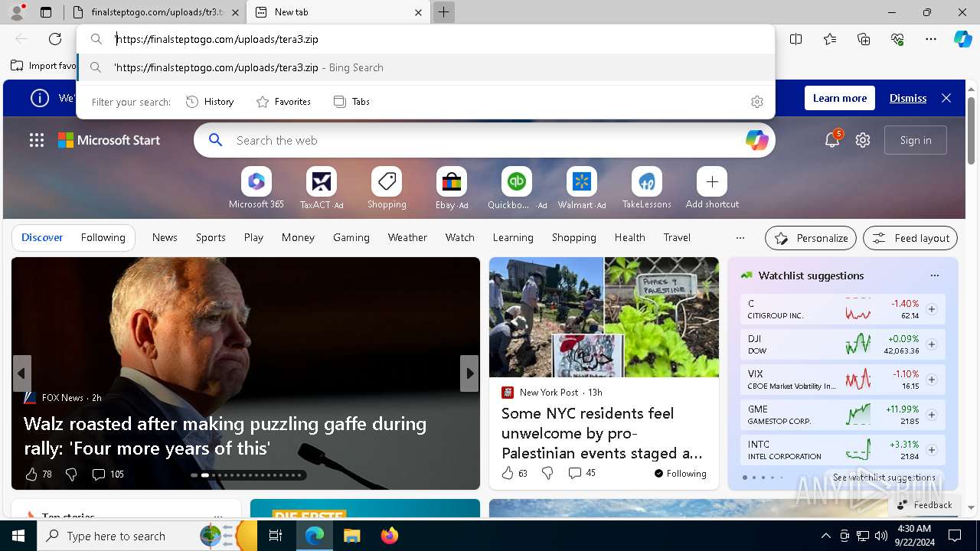
Task: Open the Shopping shortcut tile
Action: (387, 188)
